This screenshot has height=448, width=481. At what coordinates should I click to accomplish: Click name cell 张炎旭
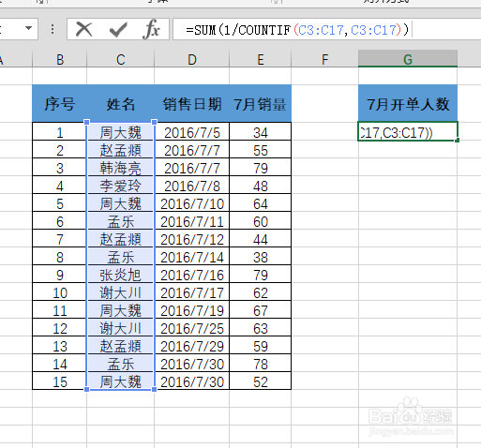click(121, 274)
